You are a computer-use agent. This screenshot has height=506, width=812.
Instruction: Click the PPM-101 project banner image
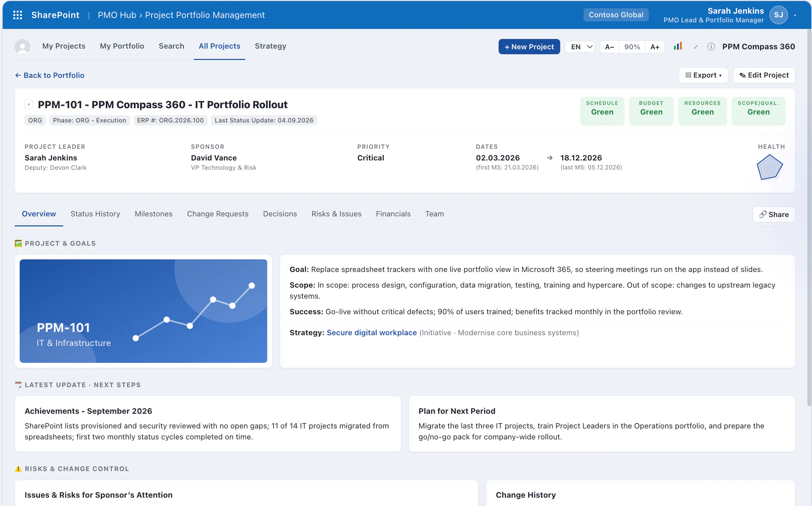pyautogui.click(x=143, y=311)
